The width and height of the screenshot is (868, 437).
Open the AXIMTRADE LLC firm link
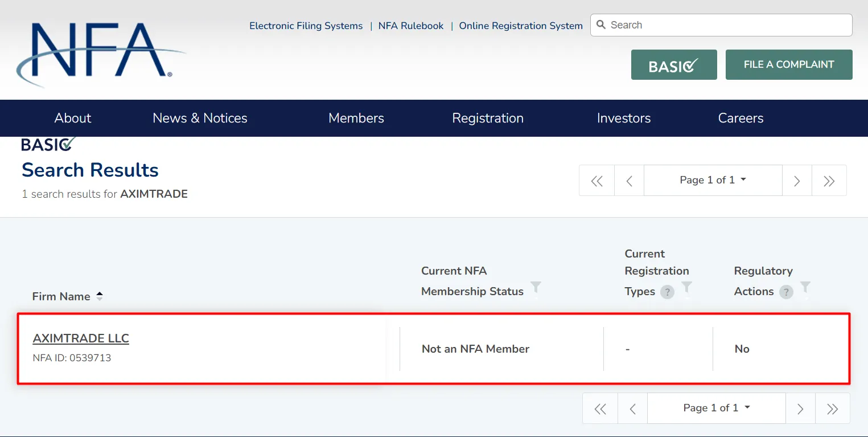click(81, 338)
